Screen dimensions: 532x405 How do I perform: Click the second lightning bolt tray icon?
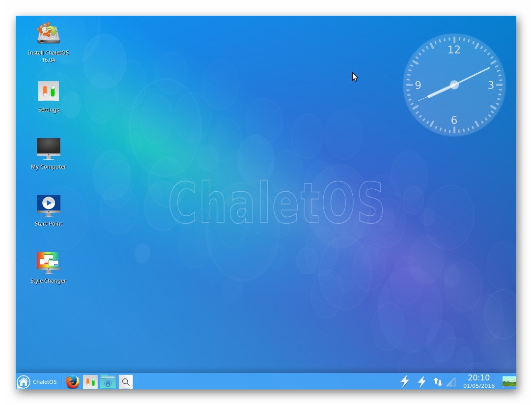point(422,381)
